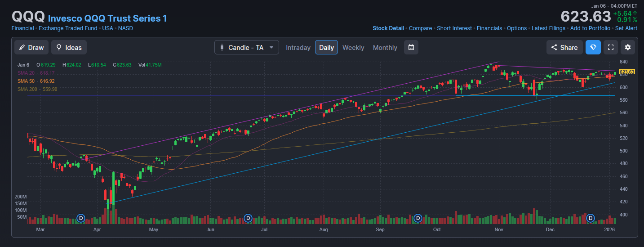Expand the Candle - TA chart type dropdown
This screenshot has width=644, height=247.
[x=247, y=47]
